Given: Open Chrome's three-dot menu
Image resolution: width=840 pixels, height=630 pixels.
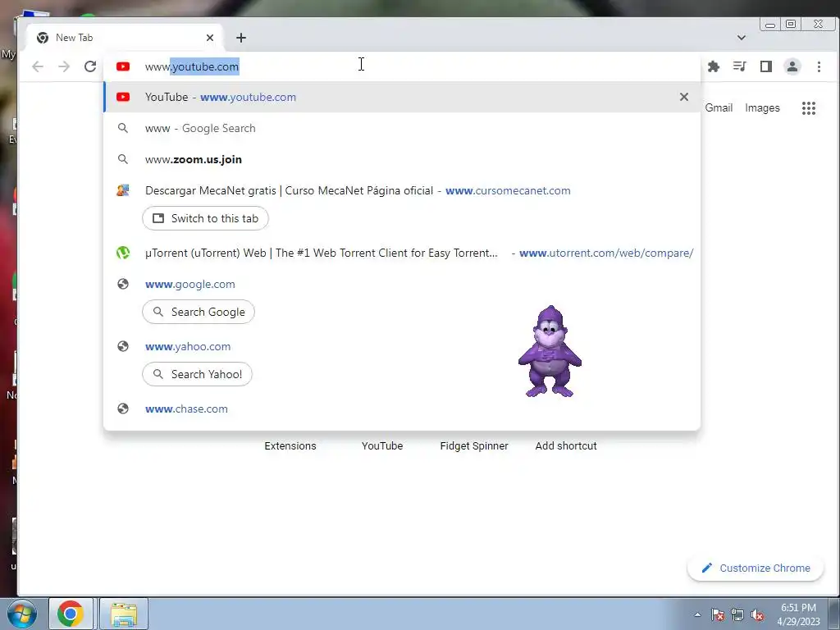Looking at the screenshot, I should (819, 66).
